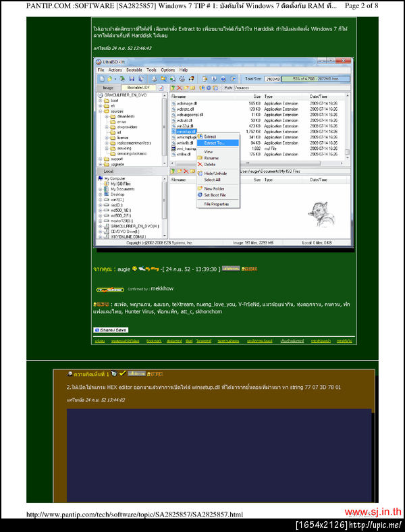Expand the My Documents node in Local tree
Viewport: 405px width, 532px height.
click(x=101, y=189)
